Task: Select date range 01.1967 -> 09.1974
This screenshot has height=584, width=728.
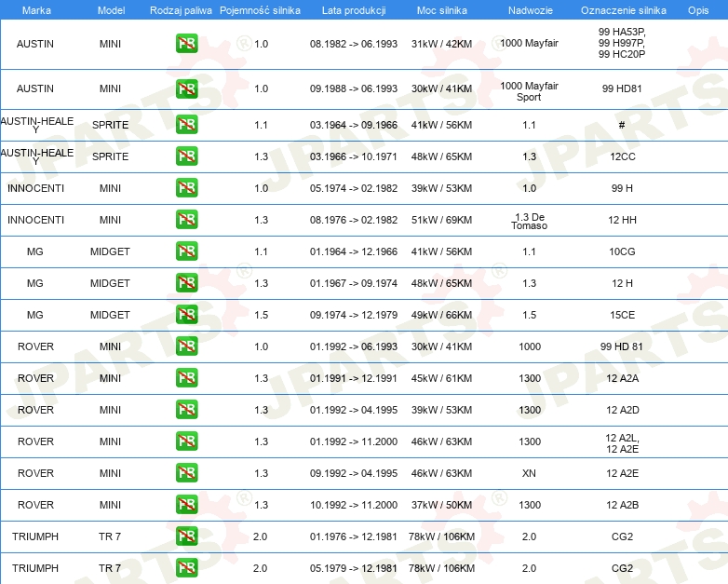Action: pyautogui.click(x=354, y=283)
